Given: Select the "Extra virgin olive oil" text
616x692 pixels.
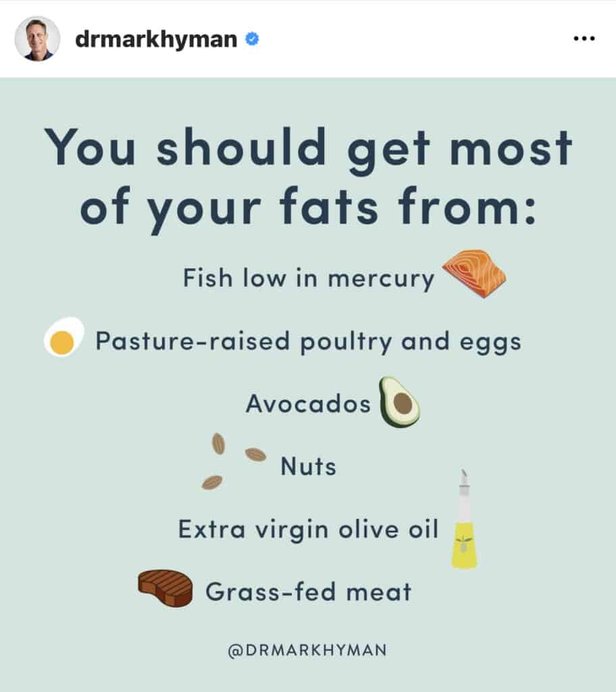Looking at the screenshot, I should tap(308, 528).
